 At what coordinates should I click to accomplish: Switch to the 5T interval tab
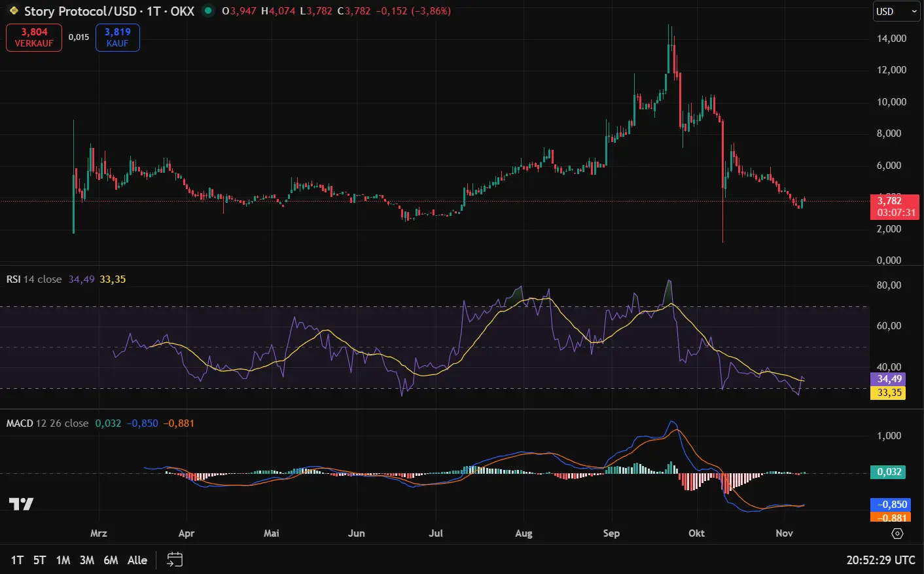[39, 560]
